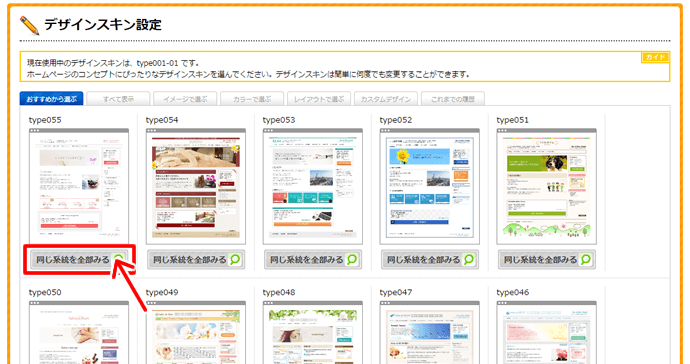Viewport: 690px width, 364px height.
Task: Select the おすすめから選ぶ tab
Action: (x=51, y=99)
